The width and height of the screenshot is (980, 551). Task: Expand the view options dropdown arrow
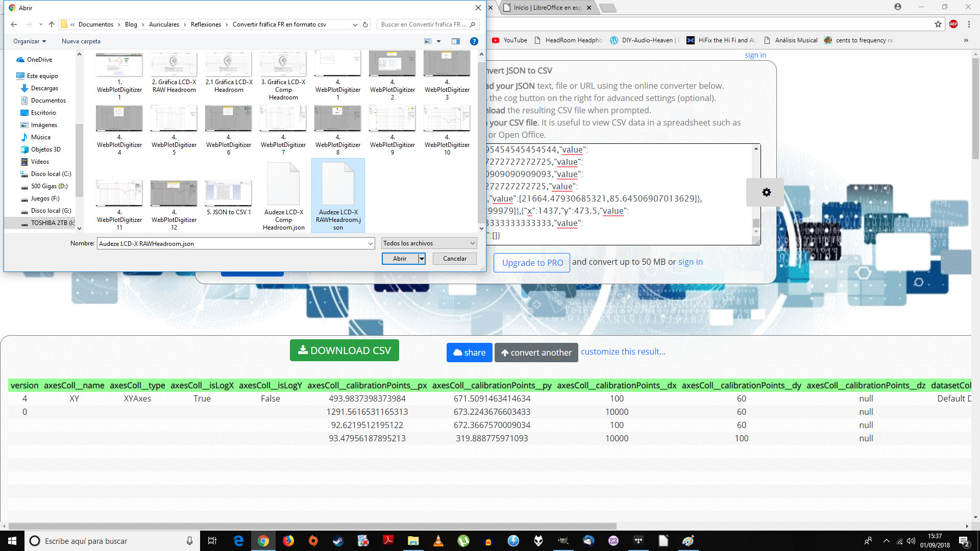coord(438,41)
